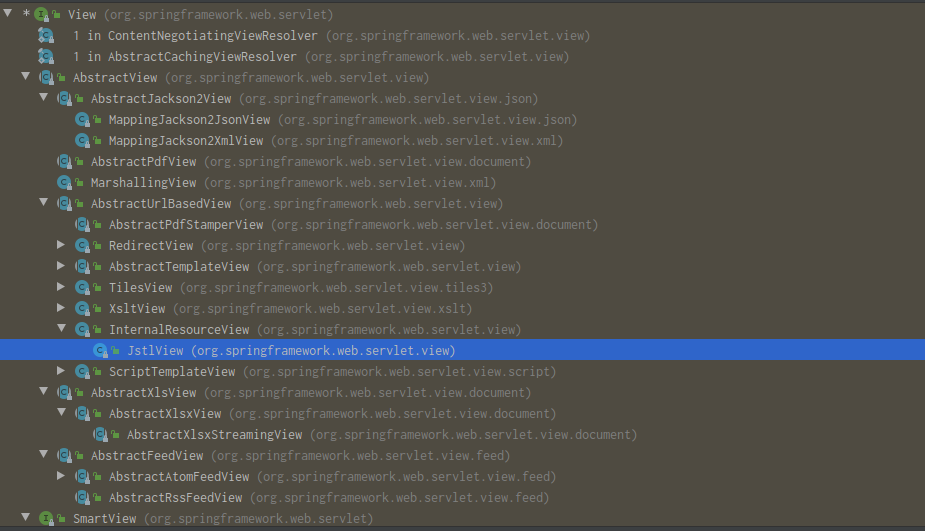The width and height of the screenshot is (925, 531).
Task: Click the MarshallingView class icon
Action: (x=63, y=183)
